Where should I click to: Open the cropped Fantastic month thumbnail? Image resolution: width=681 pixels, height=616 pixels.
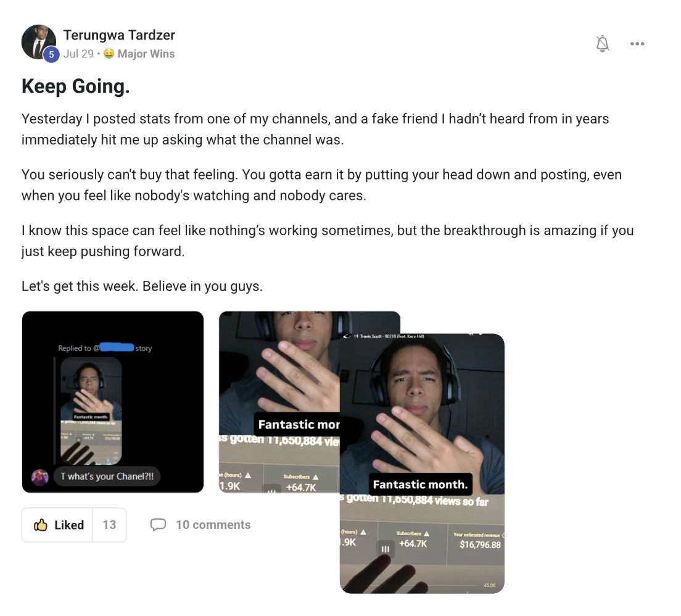click(x=279, y=402)
